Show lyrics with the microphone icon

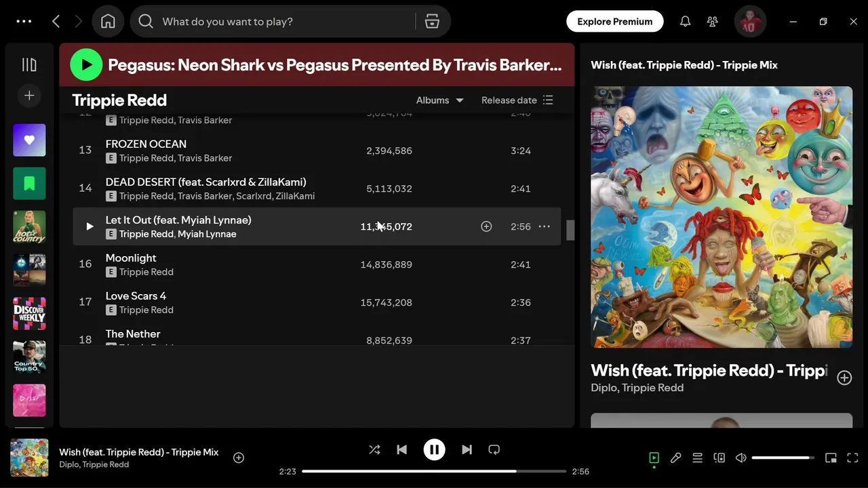675,458
